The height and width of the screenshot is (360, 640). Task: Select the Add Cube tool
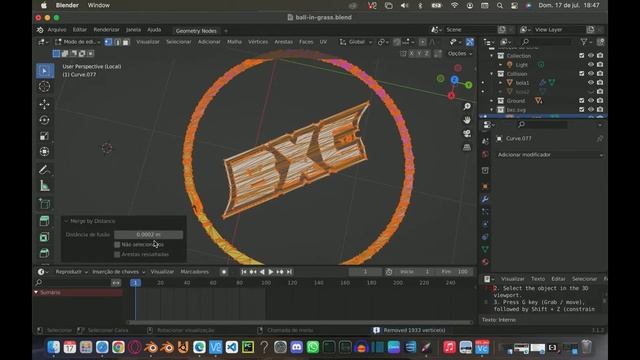pyautogui.click(x=44, y=203)
